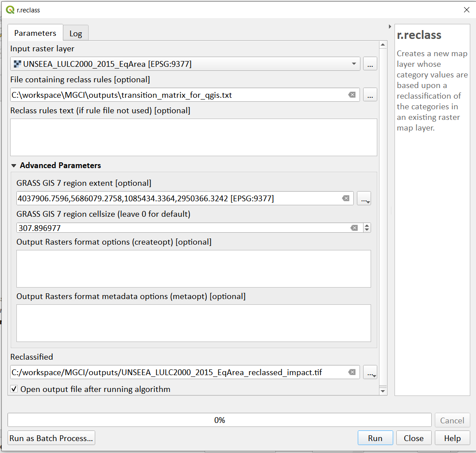Viewport: 476px width, 453px height.
Task: Browse for the reclass rules file
Action: click(370, 95)
